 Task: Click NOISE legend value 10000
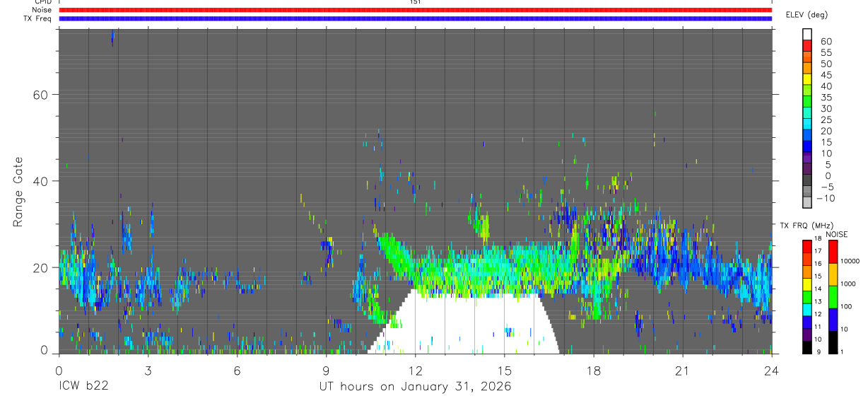click(850, 261)
